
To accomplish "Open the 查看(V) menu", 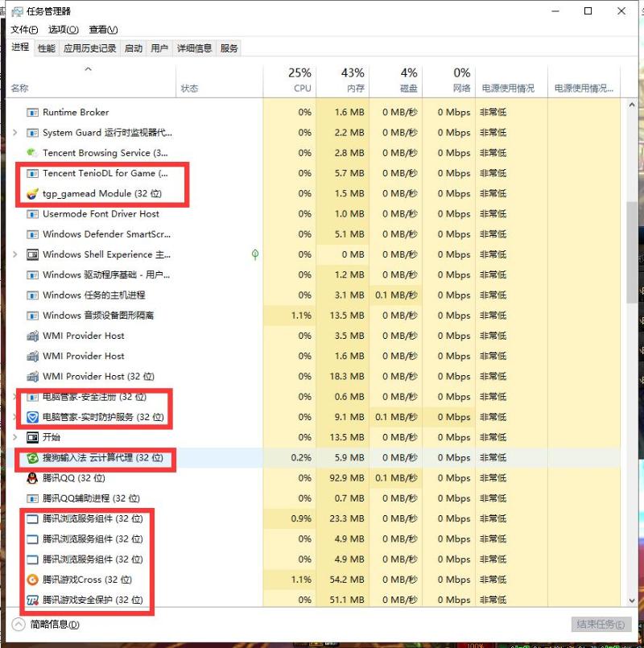I will tap(103, 29).
